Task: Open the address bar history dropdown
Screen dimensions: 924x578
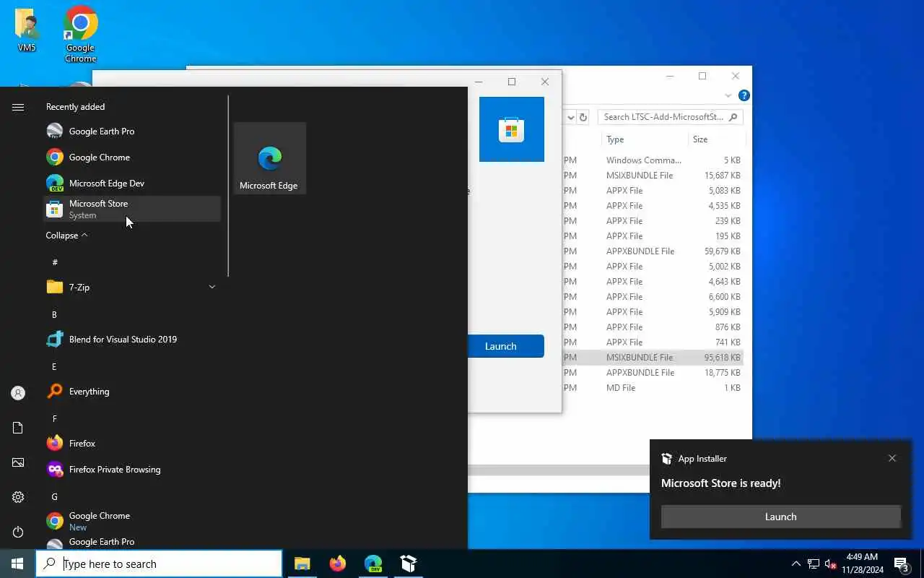Action: tap(570, 117)
